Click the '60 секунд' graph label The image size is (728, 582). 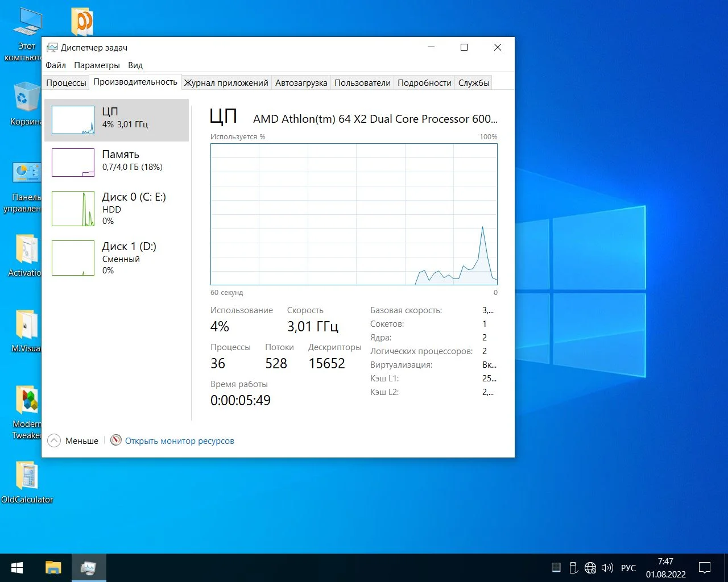coord(226,293)
